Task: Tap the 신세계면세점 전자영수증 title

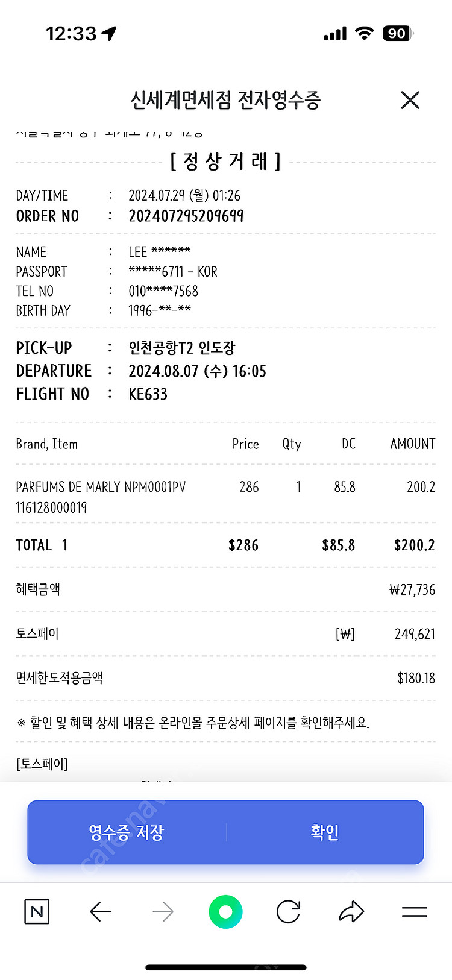Action: pyautogui.click(x=225, y=100)
